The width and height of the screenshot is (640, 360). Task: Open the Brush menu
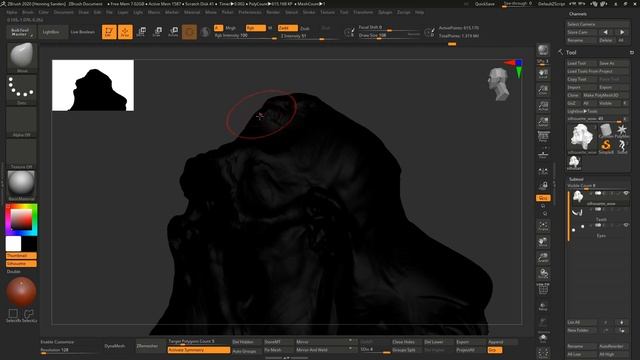pyautogui.click(x=28, y=12)
